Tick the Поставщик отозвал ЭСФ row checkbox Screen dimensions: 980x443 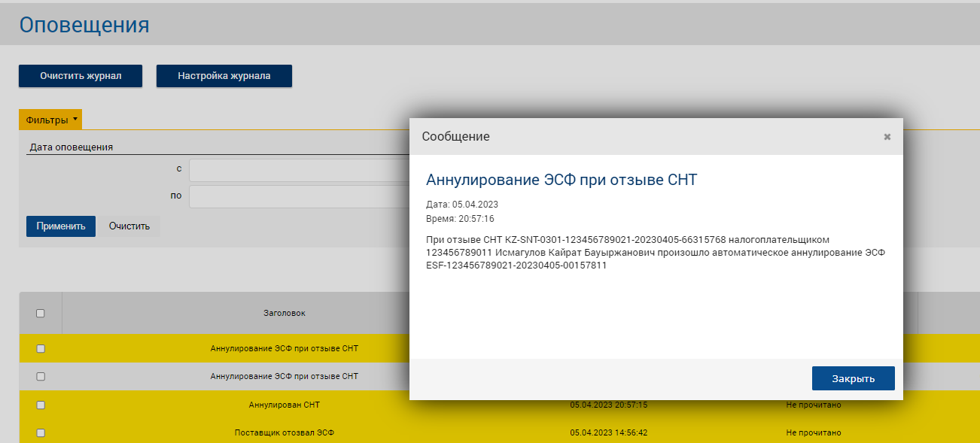click(x=41, y=432)
